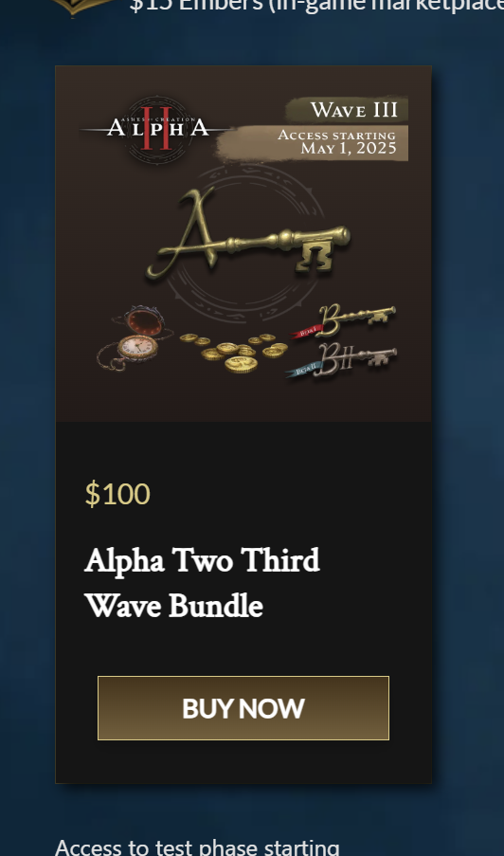This screenshot has height=856, width=504.
Task: Click the Embers in-game marketplace text at top
Action: point(317,6)
